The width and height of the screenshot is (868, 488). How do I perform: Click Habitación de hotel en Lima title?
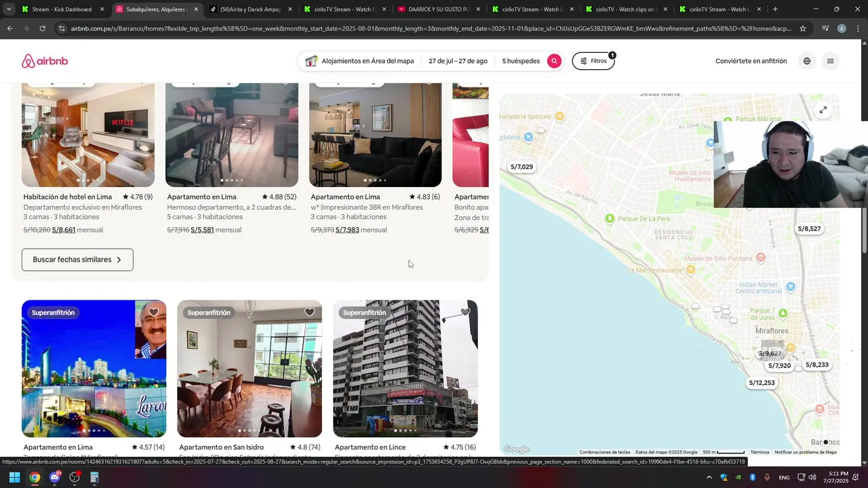(x=68, y=197)
